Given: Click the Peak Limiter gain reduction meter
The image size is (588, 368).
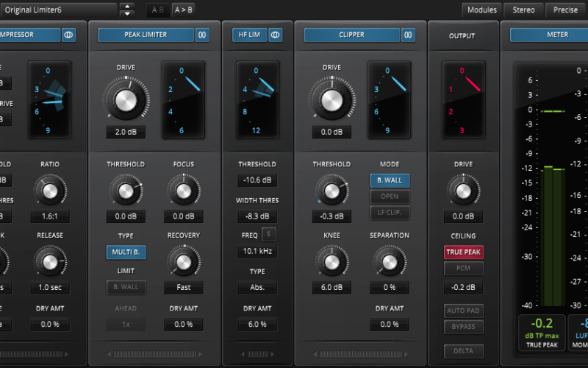Looking at the screenshot, I should [x=183, y=100].
